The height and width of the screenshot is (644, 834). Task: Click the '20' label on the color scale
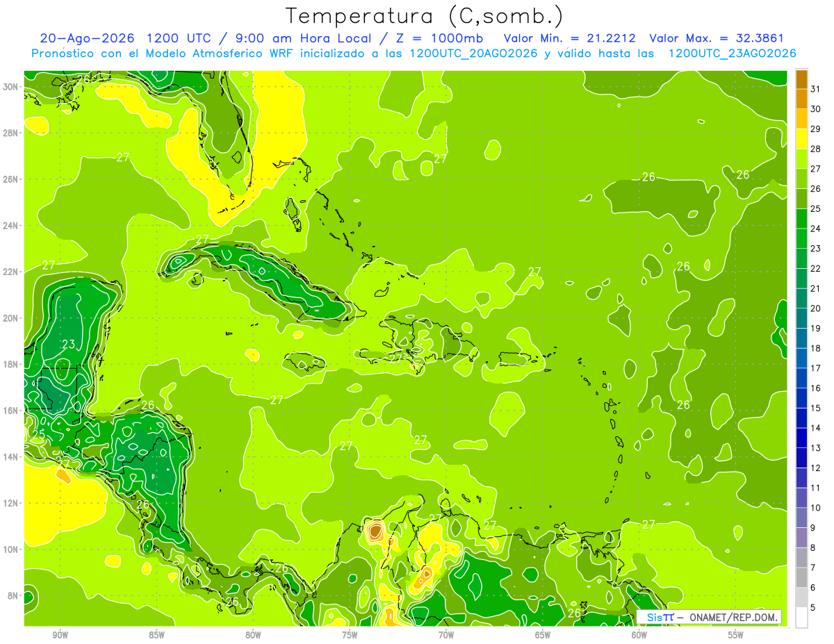coord(816,308)
